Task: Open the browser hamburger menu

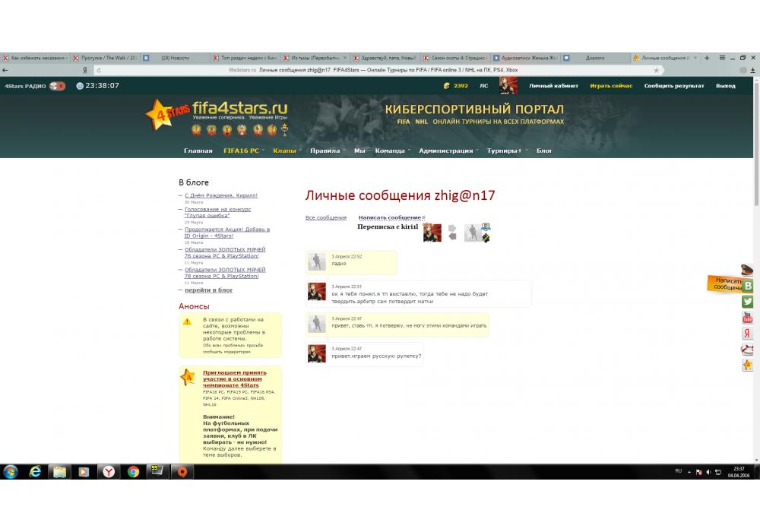Action: 722,58
